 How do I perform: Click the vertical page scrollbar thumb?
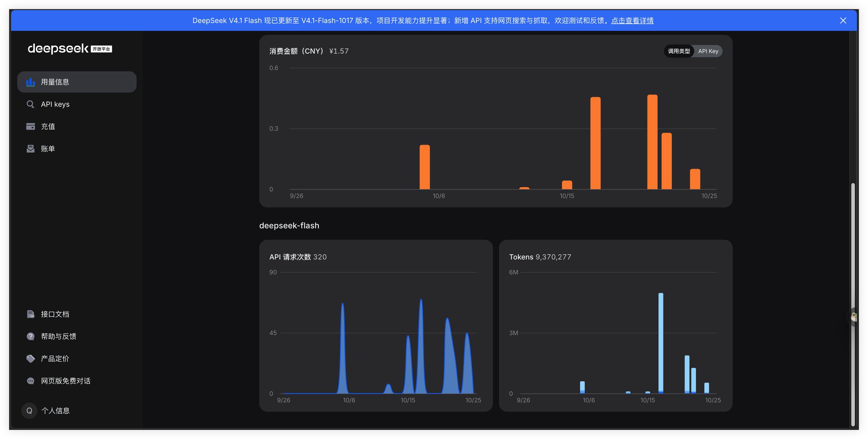[x=852, y=304]
